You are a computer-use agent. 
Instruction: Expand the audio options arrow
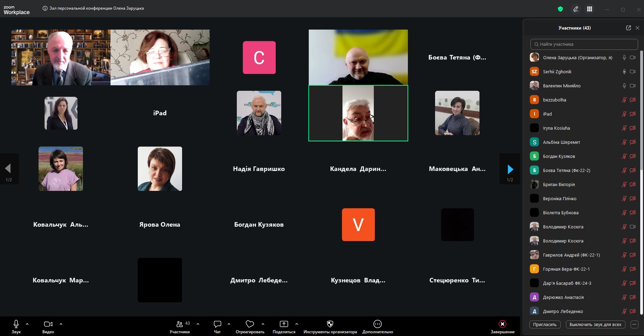(x=27, y=324)
